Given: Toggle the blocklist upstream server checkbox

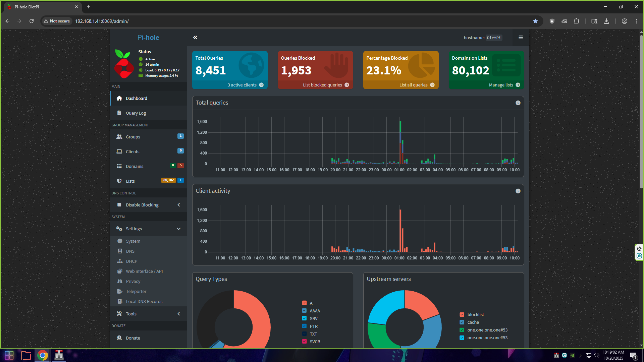Looking at the screenshot, I should 462,314.
